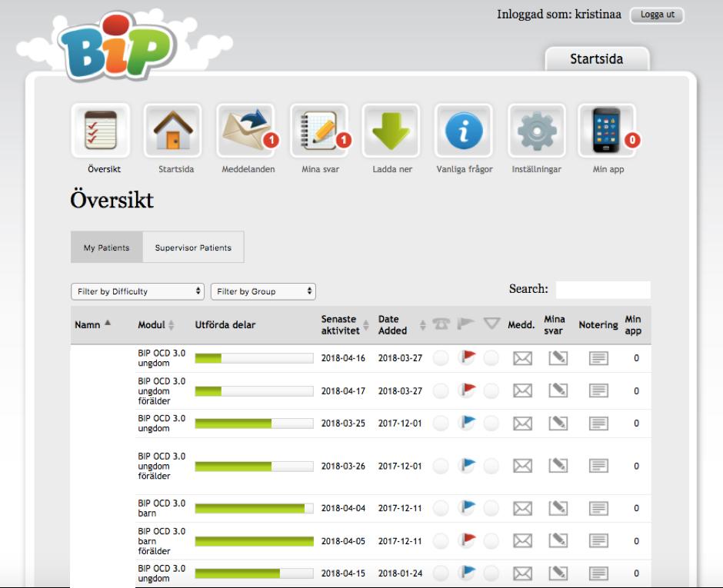Toggle the phone circle in the 2018-04-16 row
723x588 pixels.
[x=441, y=358]
